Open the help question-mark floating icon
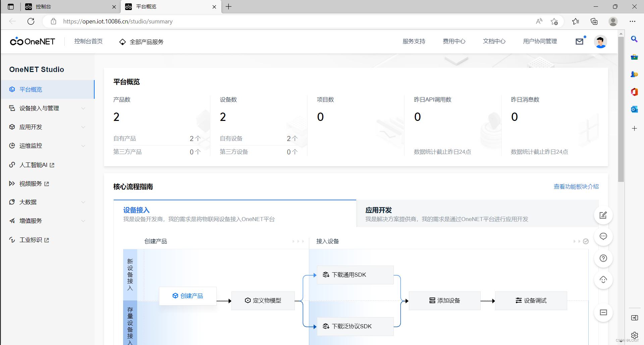Screen dimensions: 644x345 (603, 258)
